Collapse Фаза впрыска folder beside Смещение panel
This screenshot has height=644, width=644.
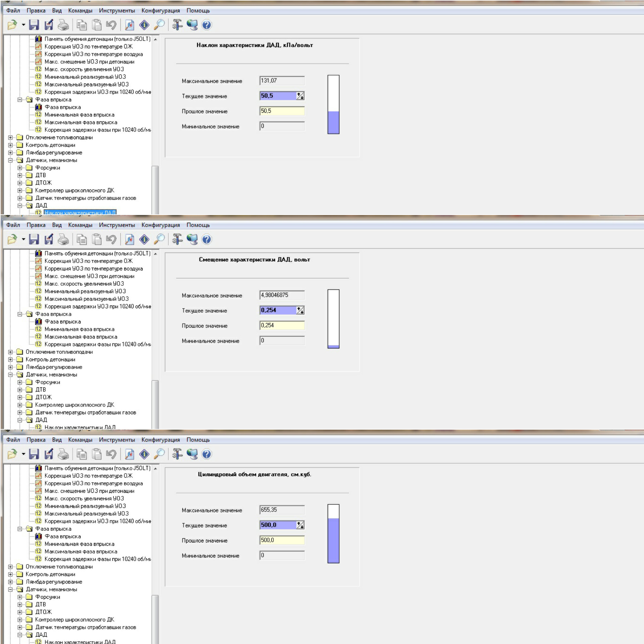tap(20, 314)
